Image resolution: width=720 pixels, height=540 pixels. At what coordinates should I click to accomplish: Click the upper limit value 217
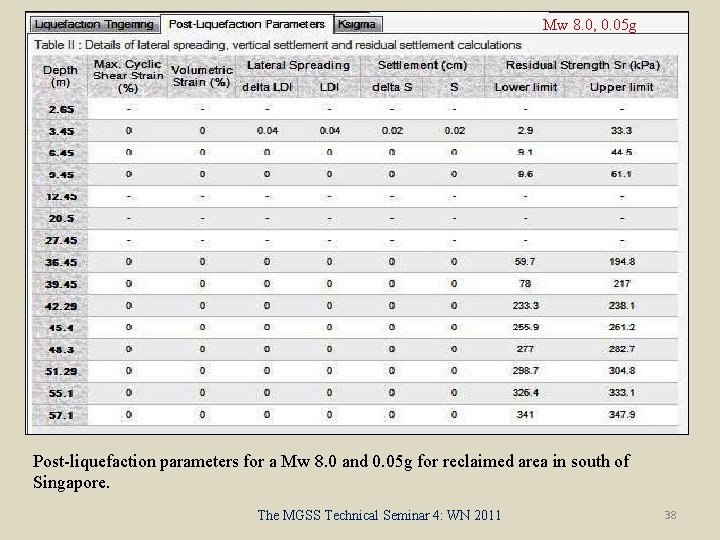click(622, 284)
